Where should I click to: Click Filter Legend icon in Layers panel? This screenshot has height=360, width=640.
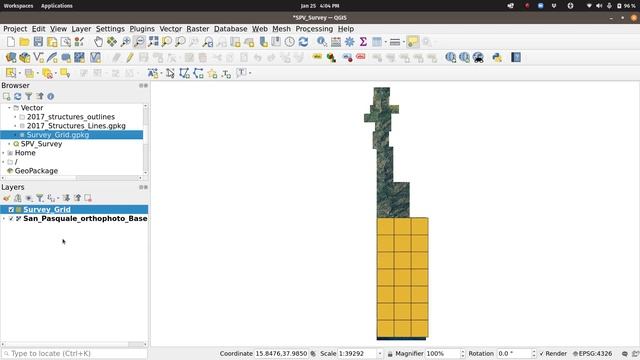[x=40, y=198]
